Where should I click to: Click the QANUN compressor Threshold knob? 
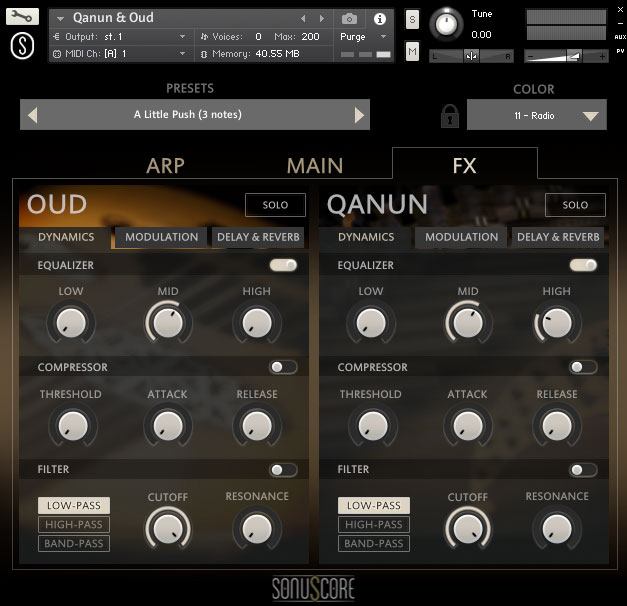click(373, 426)
